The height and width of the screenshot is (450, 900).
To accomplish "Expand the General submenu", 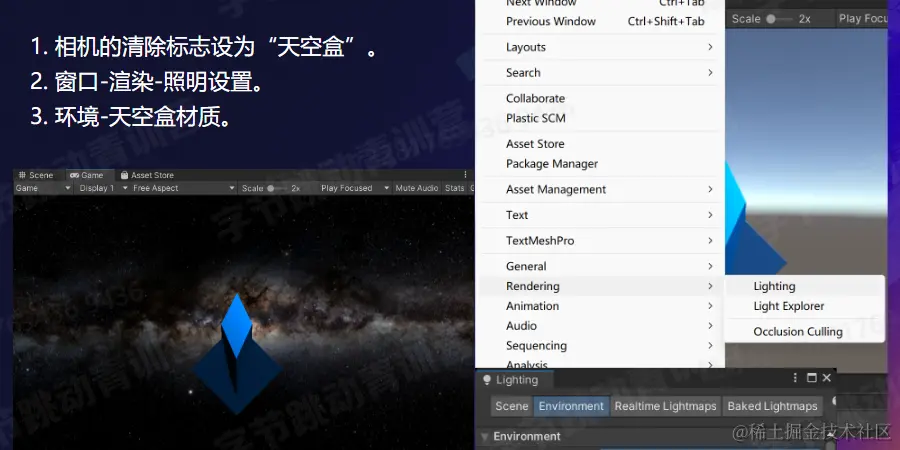I will point(600,266).
